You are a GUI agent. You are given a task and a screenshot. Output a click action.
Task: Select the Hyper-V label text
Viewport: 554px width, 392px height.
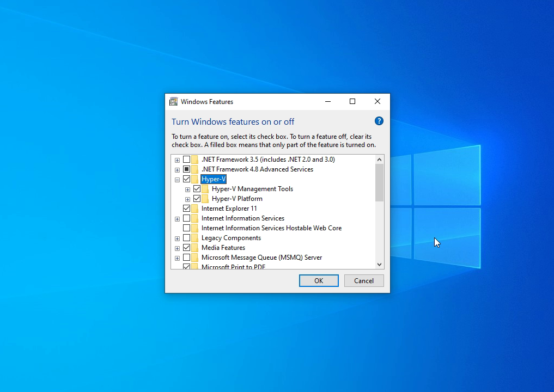(x=214, y=179)
